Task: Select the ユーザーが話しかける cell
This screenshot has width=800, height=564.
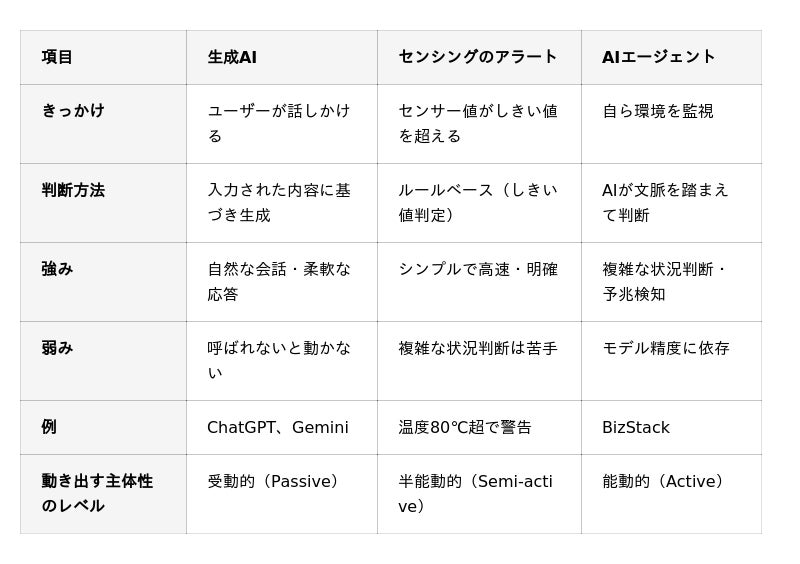Action: 282,124
